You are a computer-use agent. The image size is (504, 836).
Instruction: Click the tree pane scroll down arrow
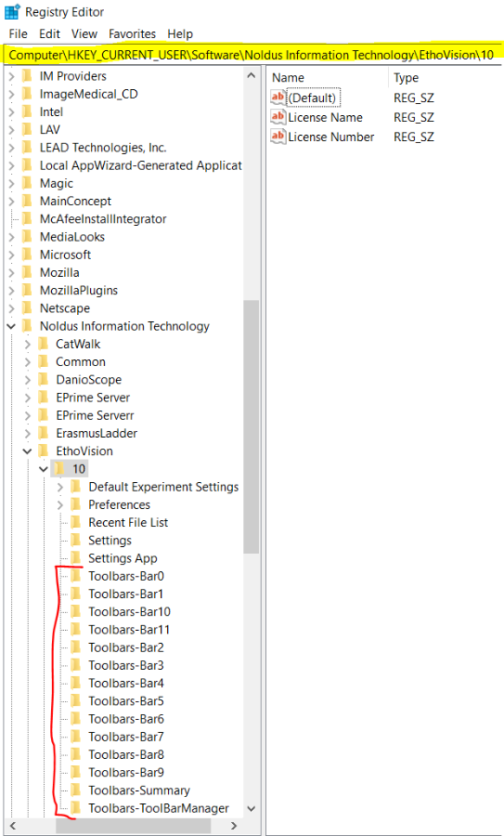coord(252,809)
